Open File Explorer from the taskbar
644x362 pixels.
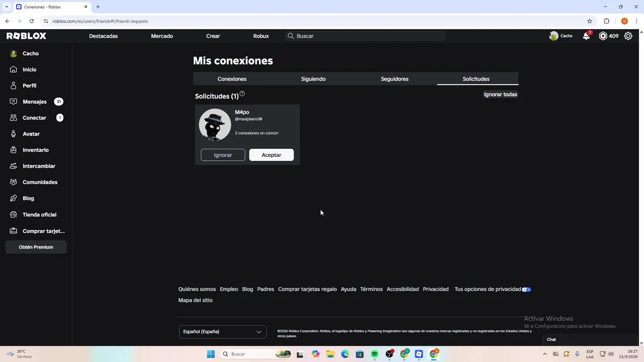click(x=330, y=354)
